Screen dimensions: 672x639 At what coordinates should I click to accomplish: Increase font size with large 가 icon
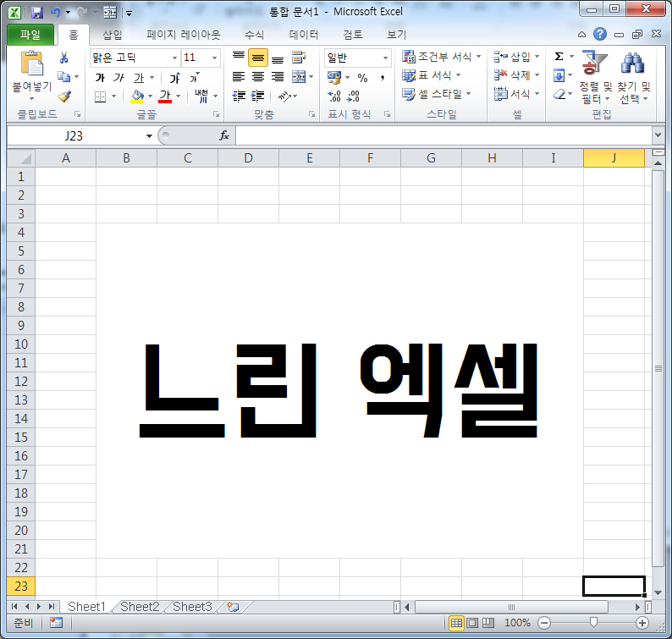tap(175, 78)
